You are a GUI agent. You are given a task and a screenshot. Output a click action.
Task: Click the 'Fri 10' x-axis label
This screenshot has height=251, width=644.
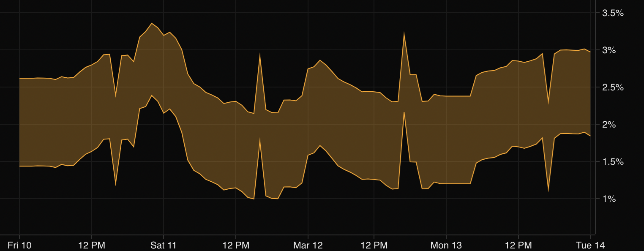point(19,245)
